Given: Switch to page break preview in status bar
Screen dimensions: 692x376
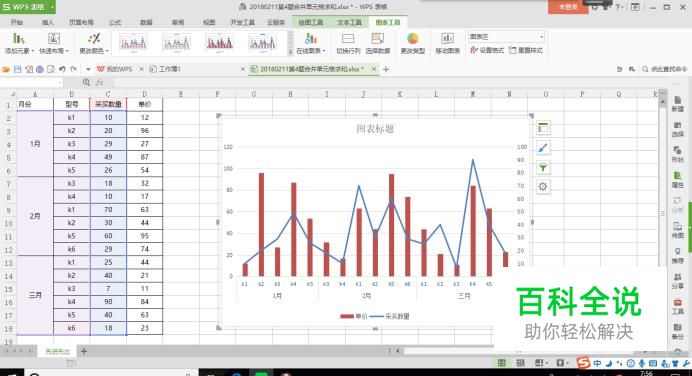Looking at the screenshot, I should click(x=520, y=363).
